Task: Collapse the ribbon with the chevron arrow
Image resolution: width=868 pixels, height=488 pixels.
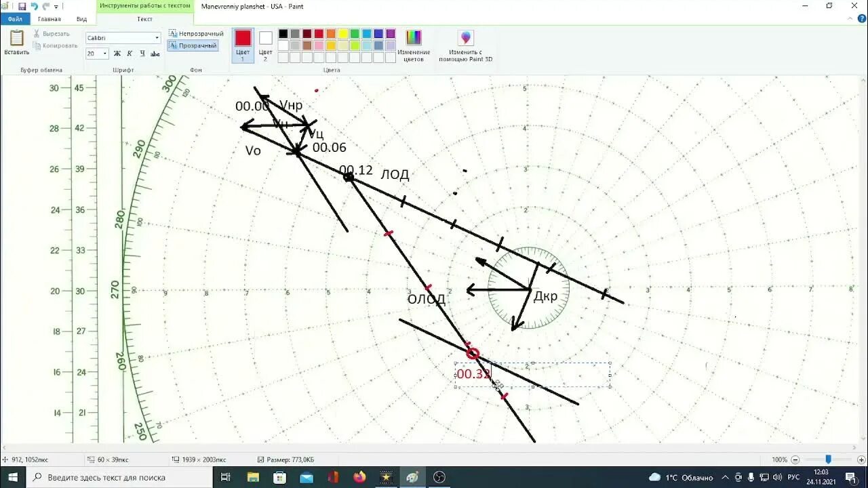Action: [x=850, y=19]
